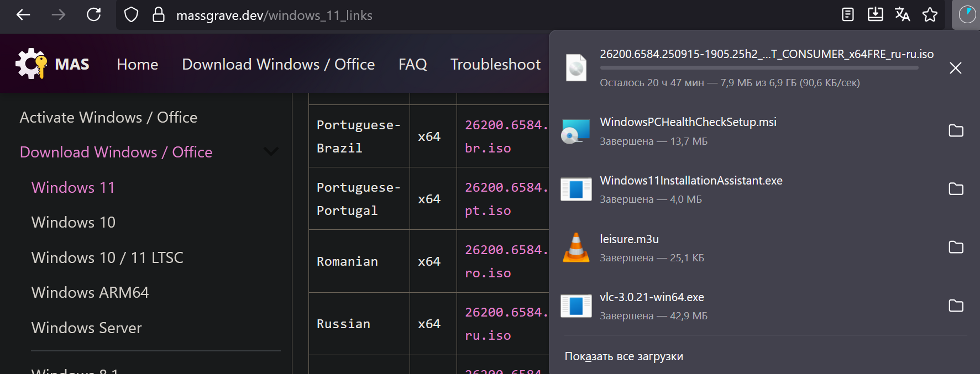Image resolution: width=980 pixels, height=374 pixels.
Task: Download the Portuguese-Portugal pt.iso link
Action: tap(506, 199)
